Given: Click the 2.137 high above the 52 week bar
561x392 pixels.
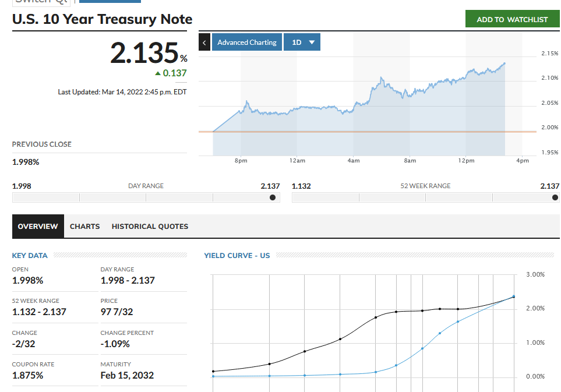Looking at the screenshot, I should (550, 186).
